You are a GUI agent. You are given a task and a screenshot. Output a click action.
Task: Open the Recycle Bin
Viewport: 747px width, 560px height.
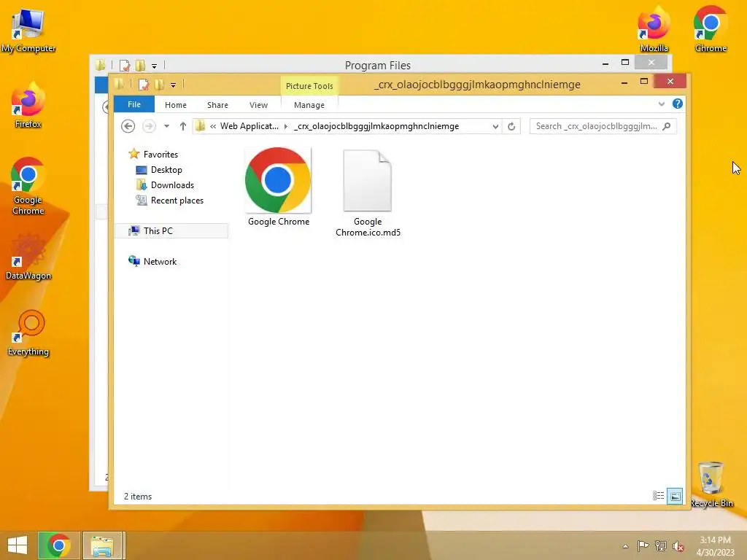(711, 485)
